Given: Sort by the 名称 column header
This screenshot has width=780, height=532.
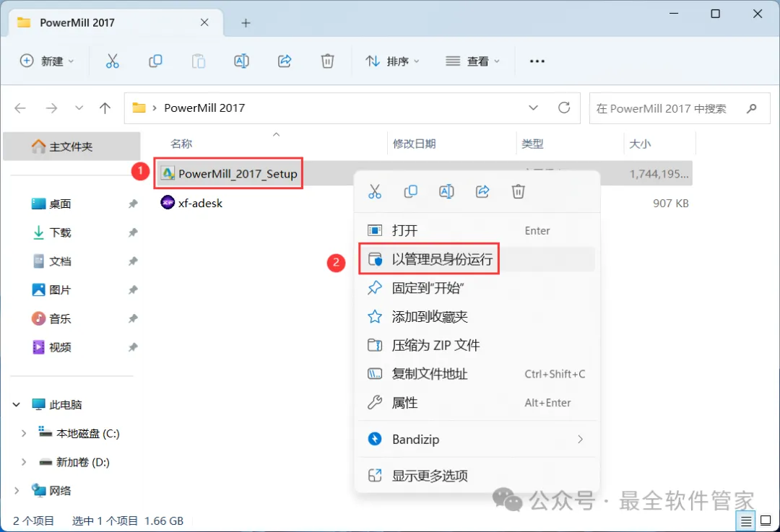Looking at the screenshot, I should [x=181, y=144].
